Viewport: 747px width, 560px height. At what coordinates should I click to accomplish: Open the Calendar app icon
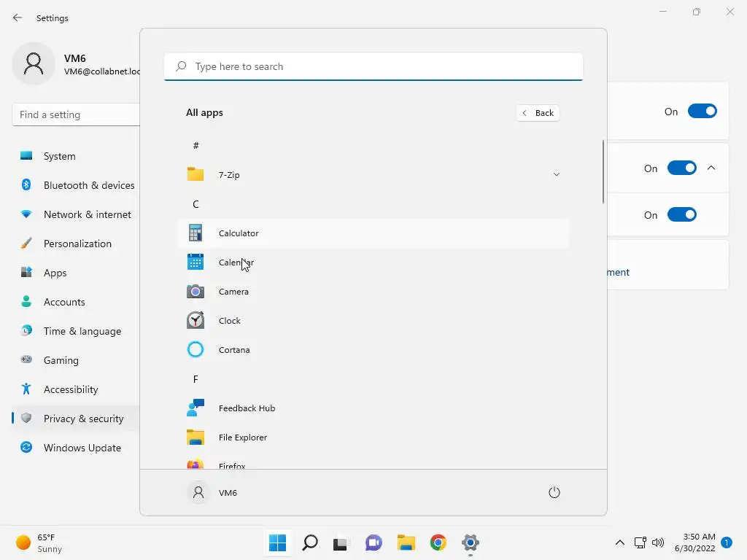(196, 262)
